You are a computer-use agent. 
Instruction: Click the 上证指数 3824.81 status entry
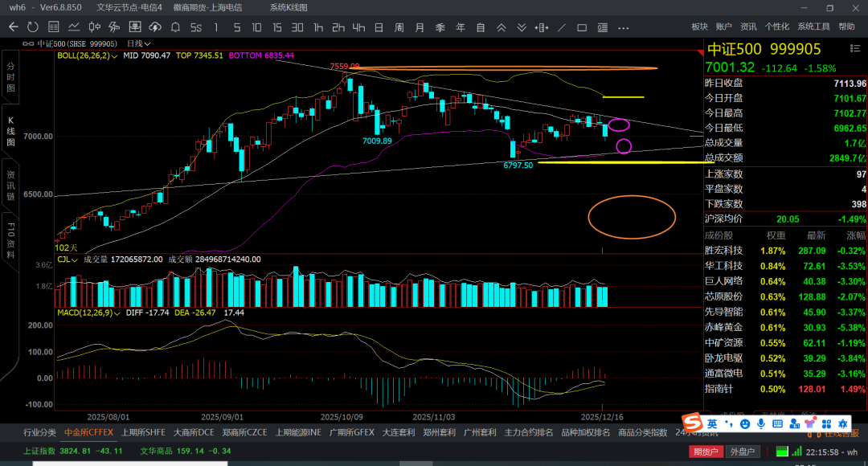[x=73, y=451]
